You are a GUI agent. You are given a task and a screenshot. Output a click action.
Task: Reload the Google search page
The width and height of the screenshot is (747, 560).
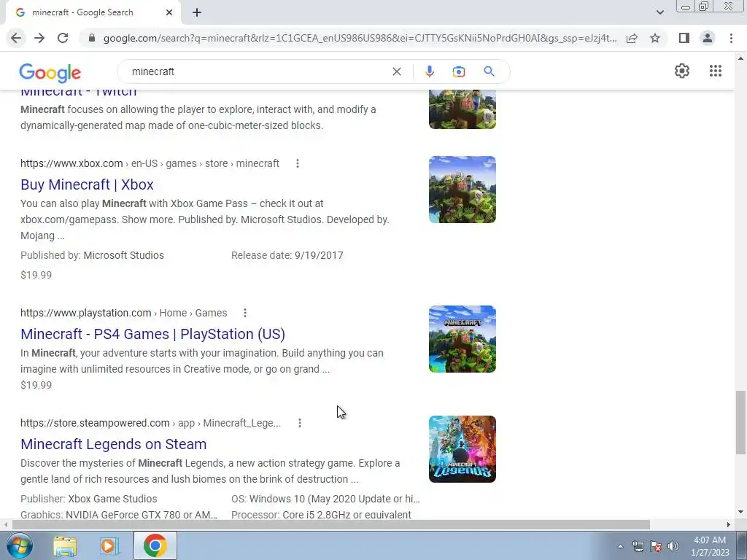click(63, 38)
